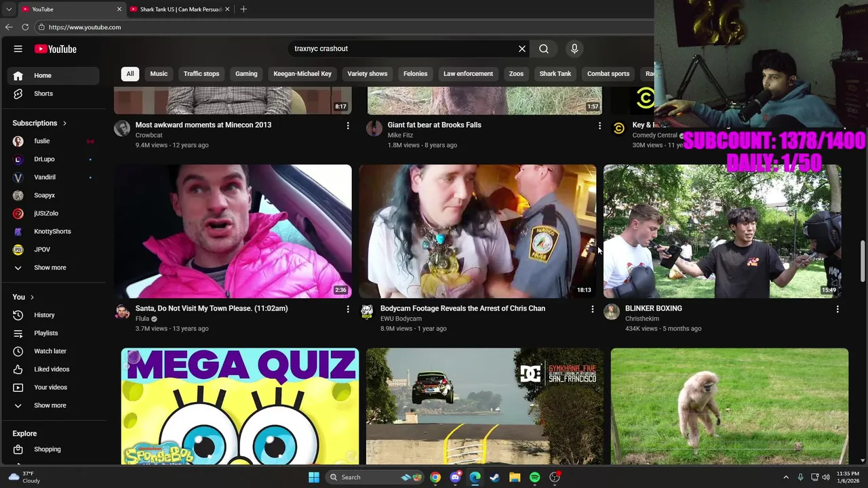
Task: Reload the page in browser toolbar
Action: pyautogui.click(x=25, y=27)
